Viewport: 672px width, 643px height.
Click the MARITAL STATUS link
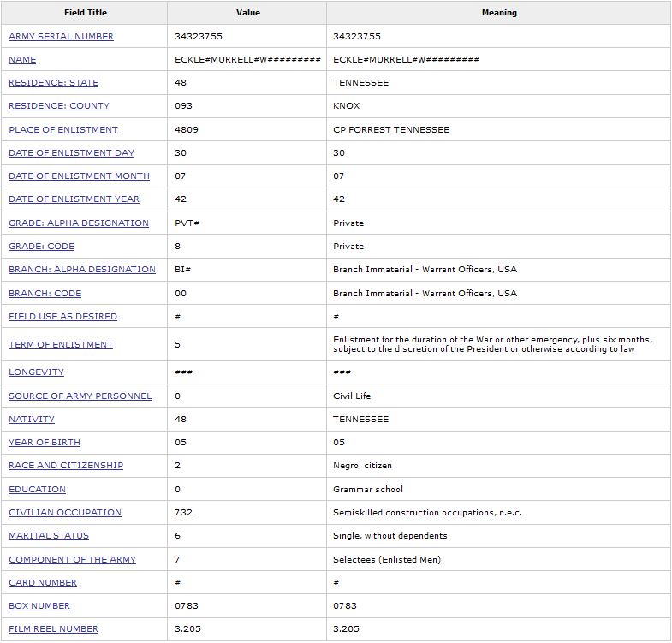coord(49,536)
